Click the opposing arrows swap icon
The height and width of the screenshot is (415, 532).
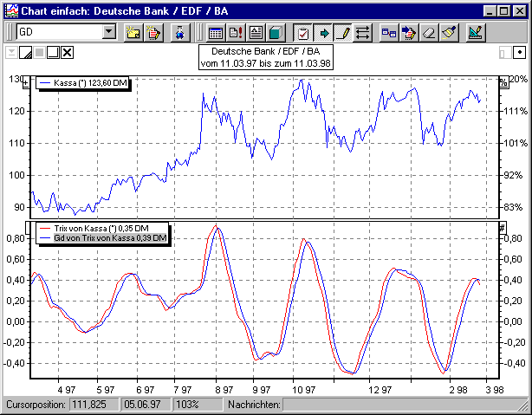pyautogui.click(x=363, y=33)
